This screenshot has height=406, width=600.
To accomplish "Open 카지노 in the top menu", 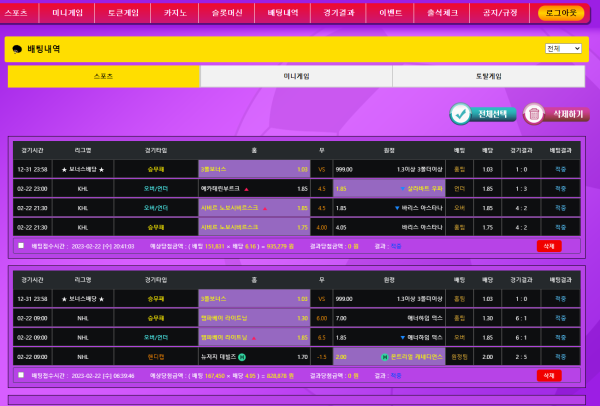I will pyautogui.click(x=176, y=13).
